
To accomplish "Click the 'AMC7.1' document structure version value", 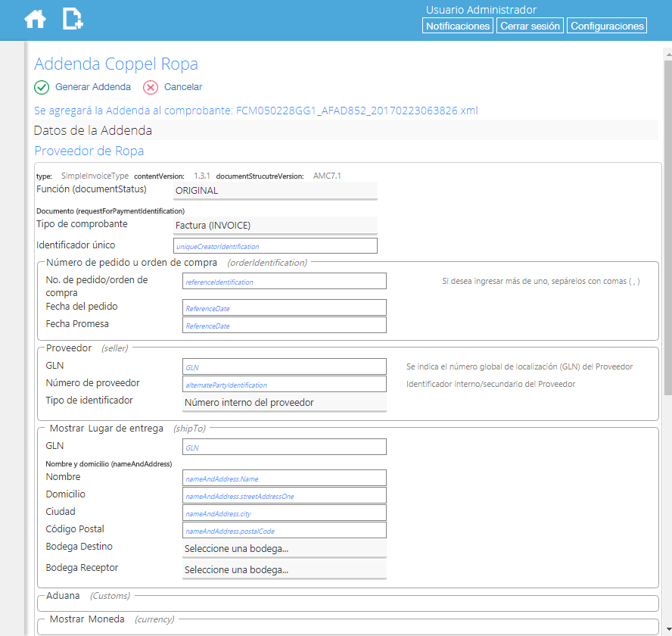I will [x=327, y=176].
